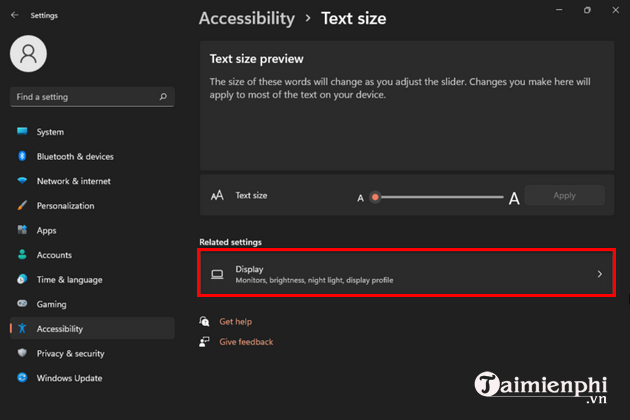Open Time & language settings
The height and width of the screenshot is (420, 630).
[92, 279]
